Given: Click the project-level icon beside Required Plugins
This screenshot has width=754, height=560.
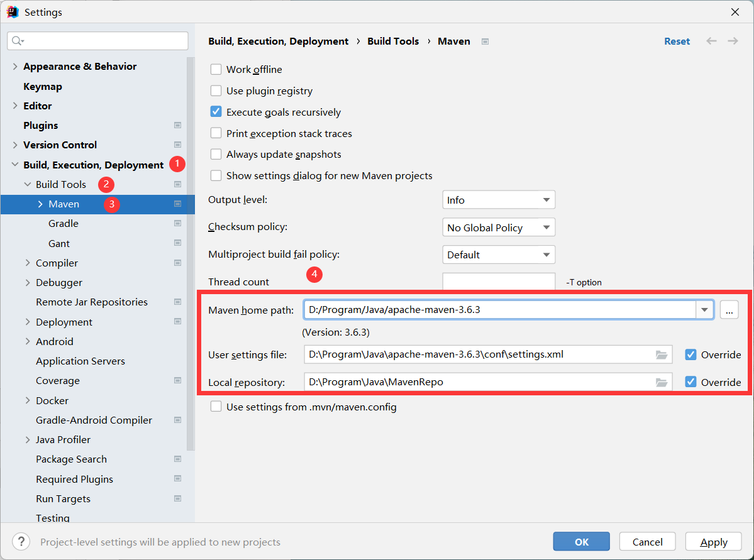Looking at the screenshot, I should [177, 479].
